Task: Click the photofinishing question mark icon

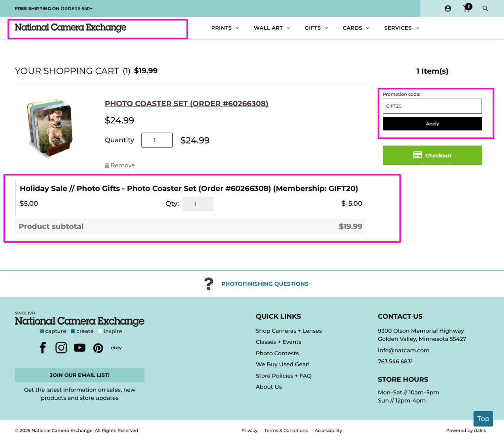Action: point(209,284)
